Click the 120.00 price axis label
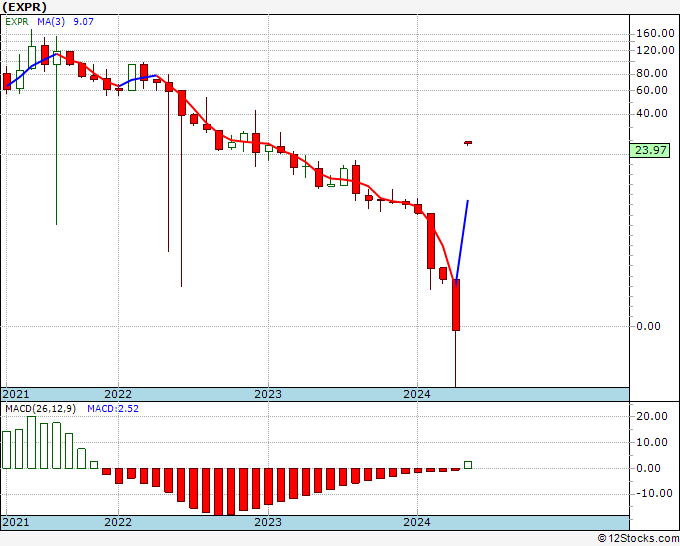This screenshot has height=546, width=680. (x=655, y=50)
